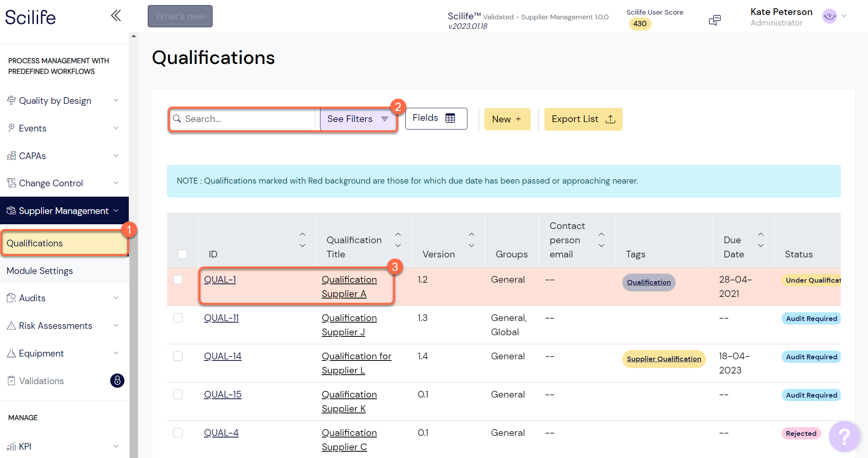
Task: Click Export List button
Action: click(583, 119)
